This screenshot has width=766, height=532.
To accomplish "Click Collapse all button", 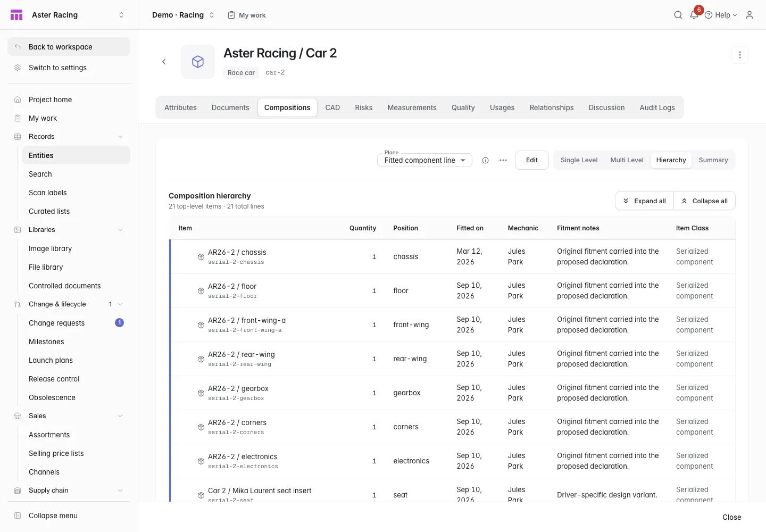I will (x=705, y=201).
